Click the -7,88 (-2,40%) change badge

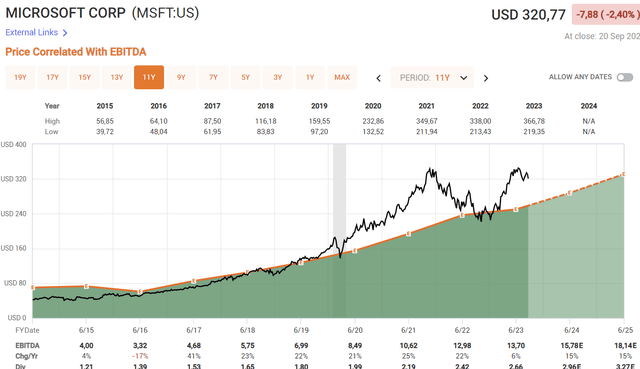click(x=607, y=15)
